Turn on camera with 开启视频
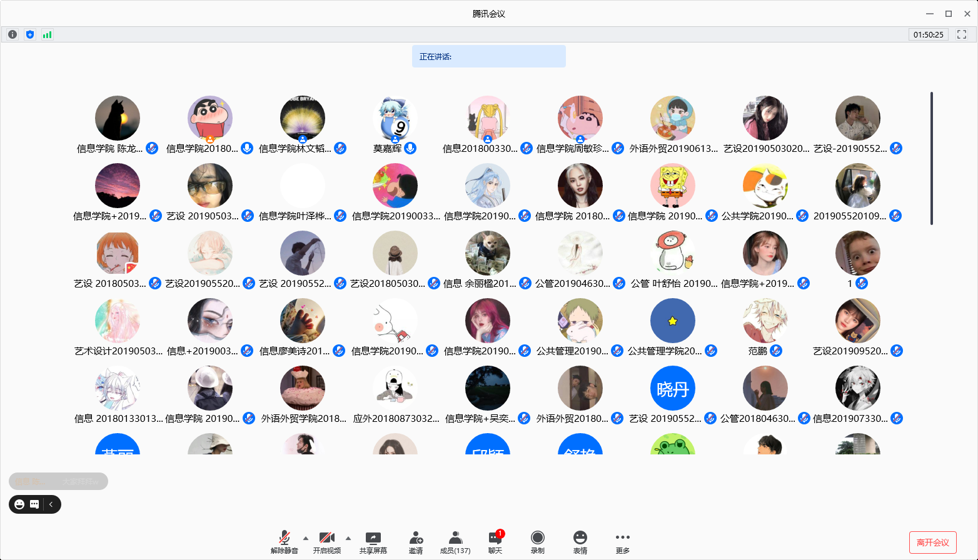978x560 pixels. point(327,542)
